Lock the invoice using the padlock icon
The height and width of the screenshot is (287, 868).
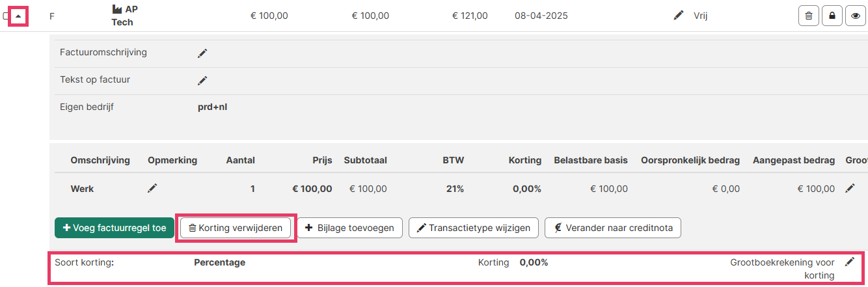pos(832,16)
